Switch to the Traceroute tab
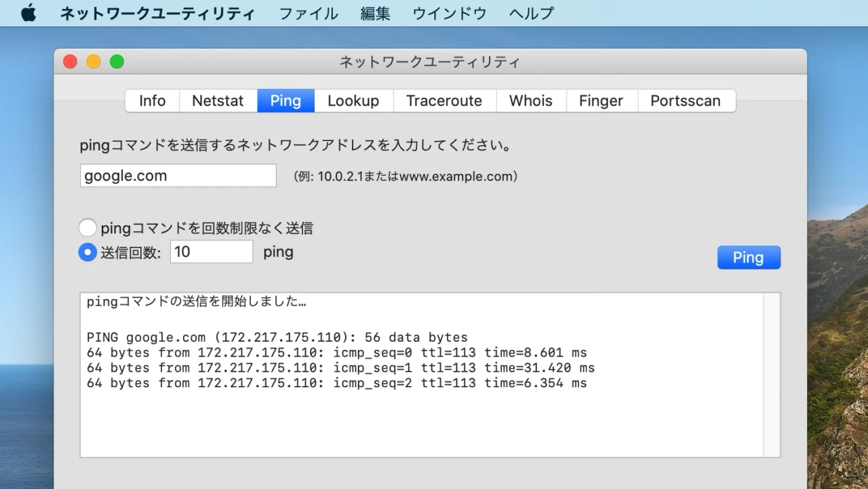The width and height of the screenshot is (868, 489). coord(444,100)
